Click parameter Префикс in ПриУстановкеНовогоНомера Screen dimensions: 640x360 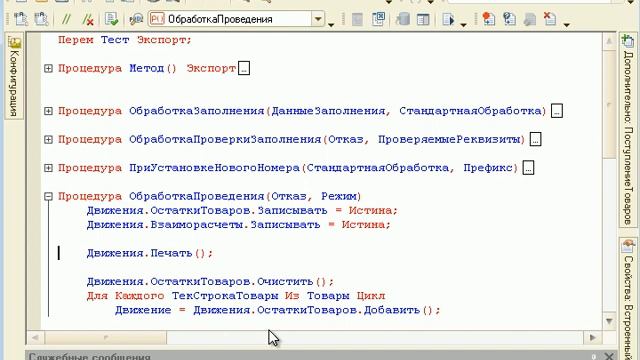487,168
